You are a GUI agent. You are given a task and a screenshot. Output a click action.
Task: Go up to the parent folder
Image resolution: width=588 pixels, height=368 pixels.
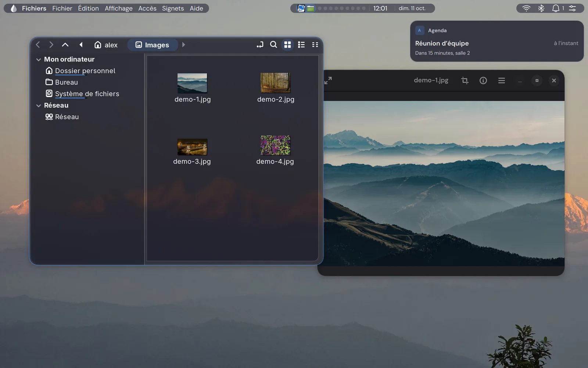click(65, 45)
